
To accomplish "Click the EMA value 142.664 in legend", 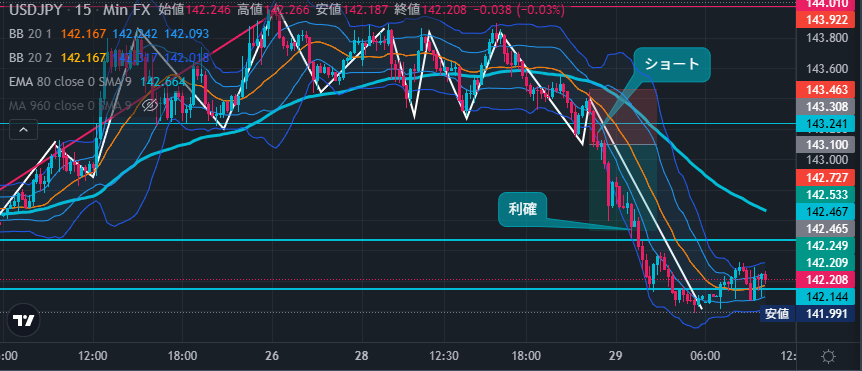I will 162,81.
